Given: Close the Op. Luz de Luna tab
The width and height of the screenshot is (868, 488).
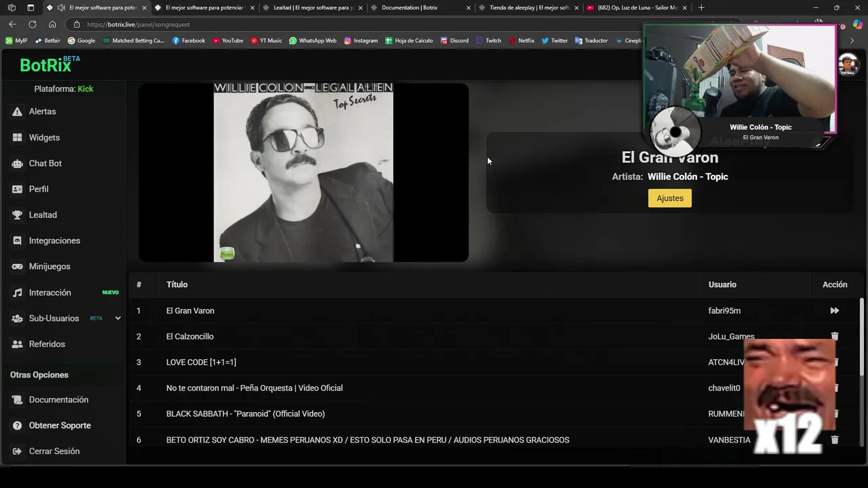Looking at the screenshot, I should point(684,7).
